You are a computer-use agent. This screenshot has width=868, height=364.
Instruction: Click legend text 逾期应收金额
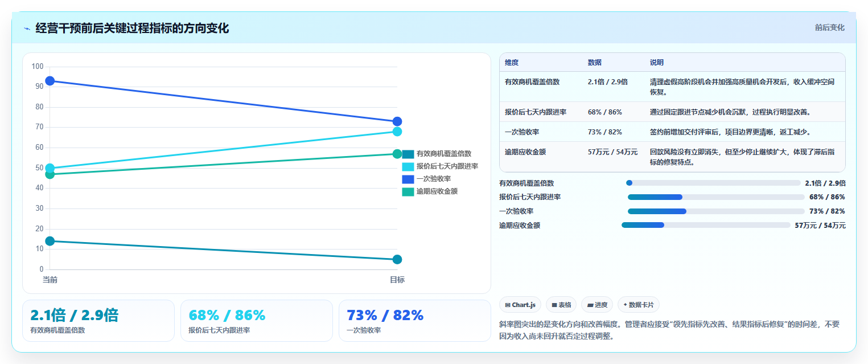437,191
